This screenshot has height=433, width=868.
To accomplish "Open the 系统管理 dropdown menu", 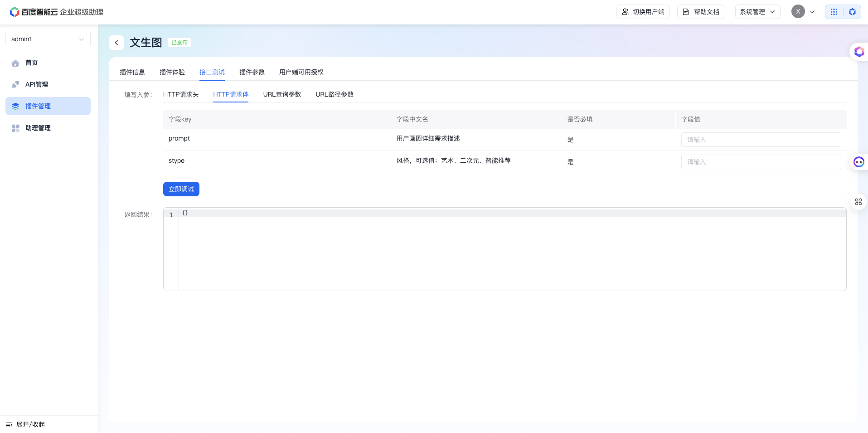I will coord(757,12).
